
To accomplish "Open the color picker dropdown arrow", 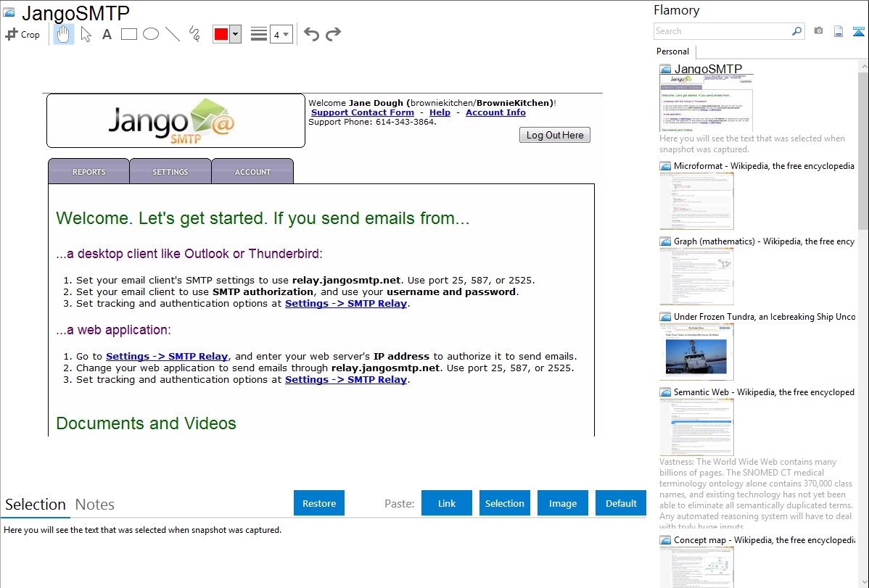I will pos(236,34).
